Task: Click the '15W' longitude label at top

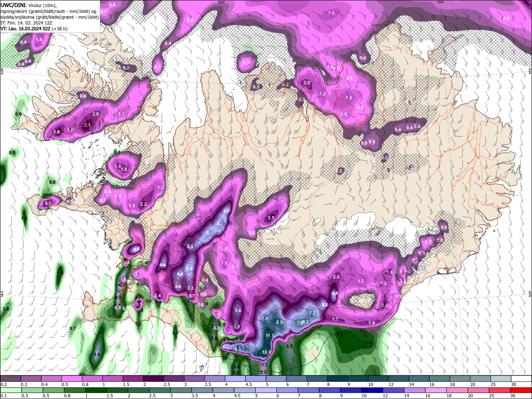Action: 440,2
